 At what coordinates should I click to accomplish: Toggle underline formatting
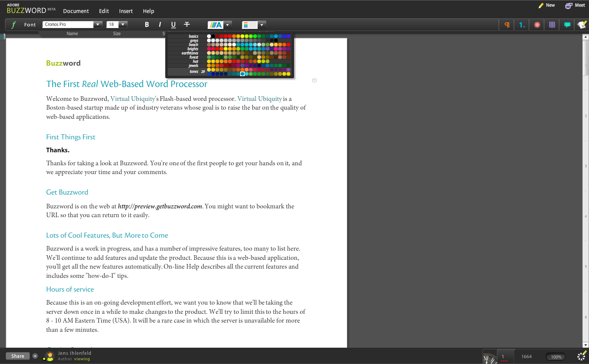click(173, 25)
